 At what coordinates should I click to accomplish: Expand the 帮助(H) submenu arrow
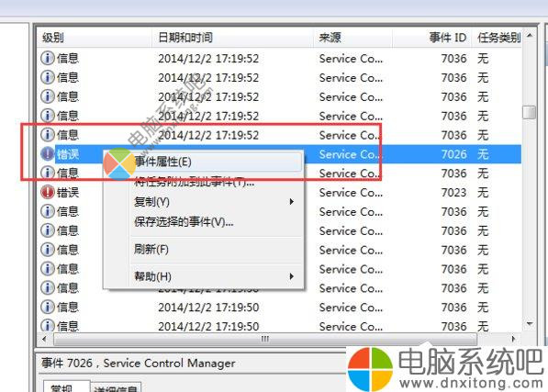pyautogui.click(x=292, y=276)
